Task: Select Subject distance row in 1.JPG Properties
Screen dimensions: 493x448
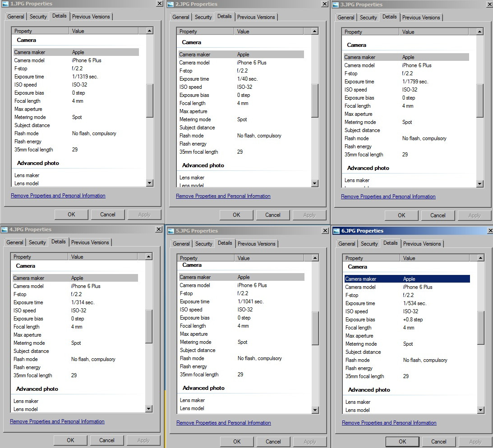Action: [76, 125]
